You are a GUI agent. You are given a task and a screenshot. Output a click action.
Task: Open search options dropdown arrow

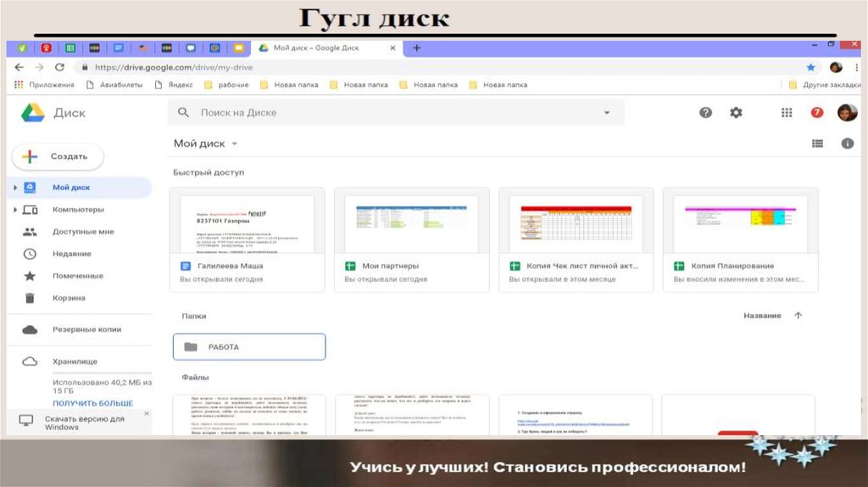[x=606, y=113]
